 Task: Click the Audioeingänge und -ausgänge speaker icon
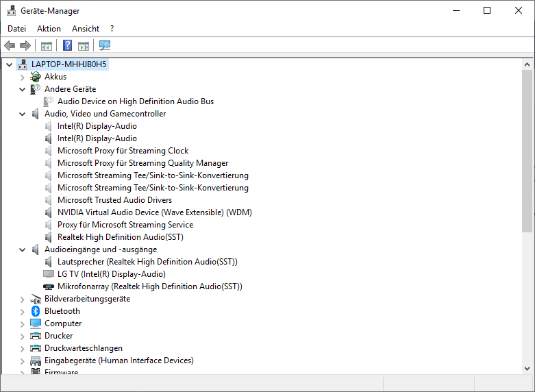[36, 249]
